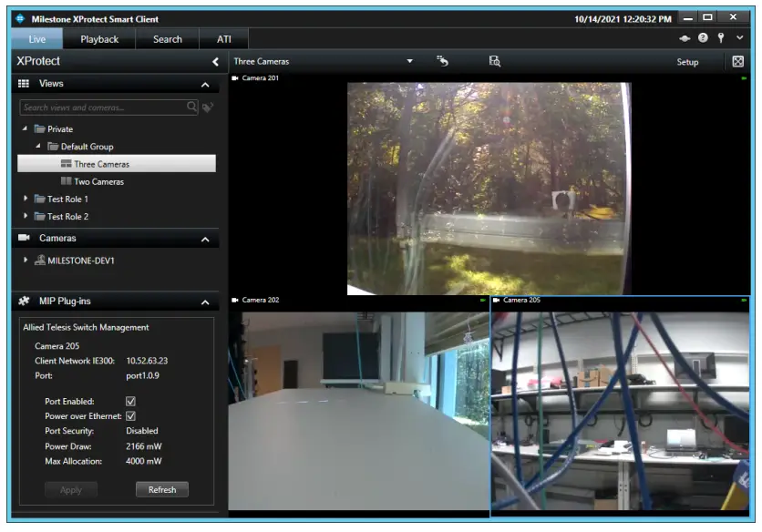Click the Views grid icon
The image size is (762, 532).
[x=24, y=84]
